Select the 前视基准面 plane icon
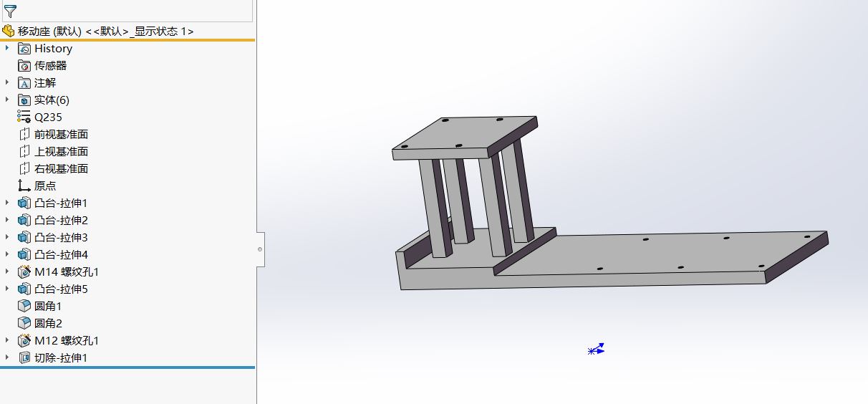The image size is (868, 404). pos(24,135)
